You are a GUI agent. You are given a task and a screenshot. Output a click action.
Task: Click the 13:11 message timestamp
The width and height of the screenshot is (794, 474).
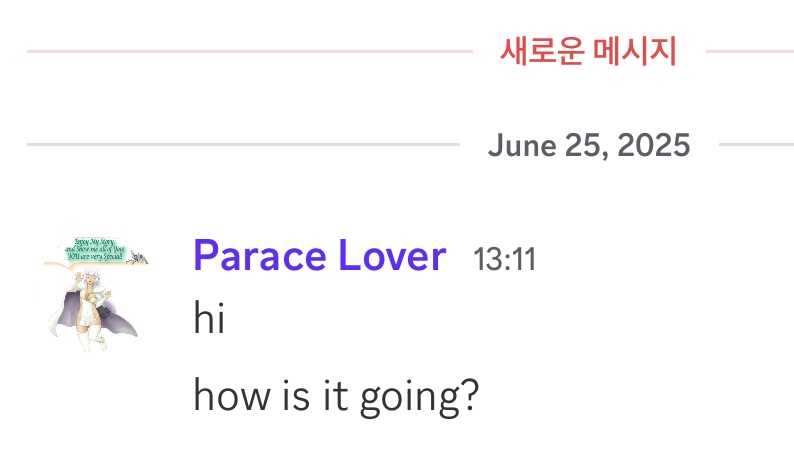click(504, 260)
